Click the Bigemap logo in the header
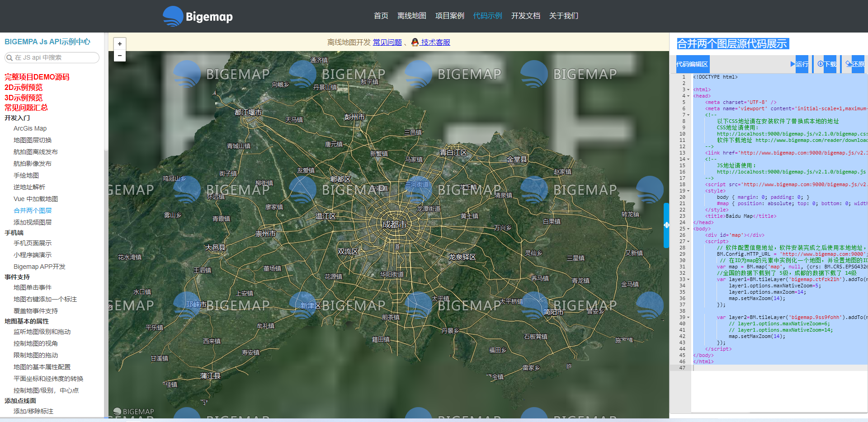Screen dimensions: 868x422 coord(198,17)
